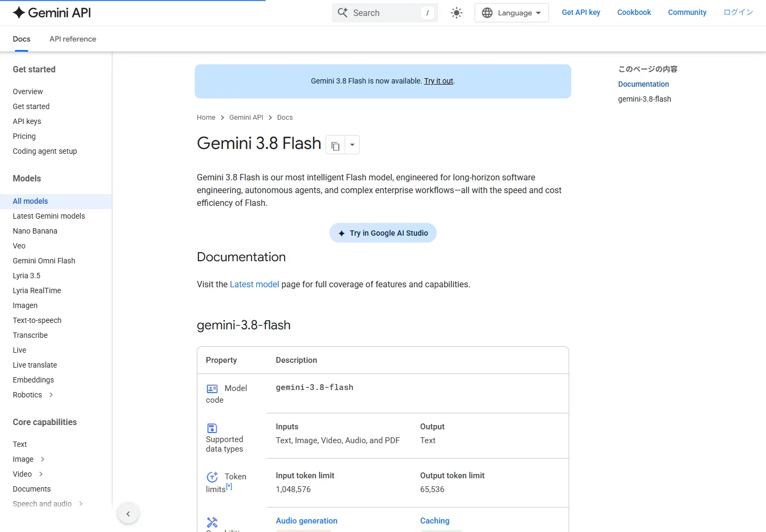Open Text-to-speech in the sidebar

tap(37, 320)
